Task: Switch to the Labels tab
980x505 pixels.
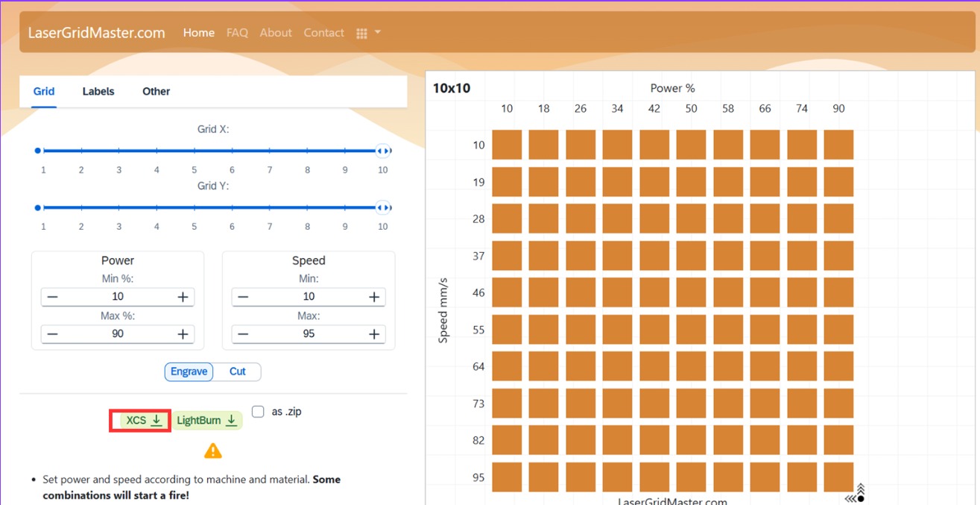Action: [x=98, y=91]
